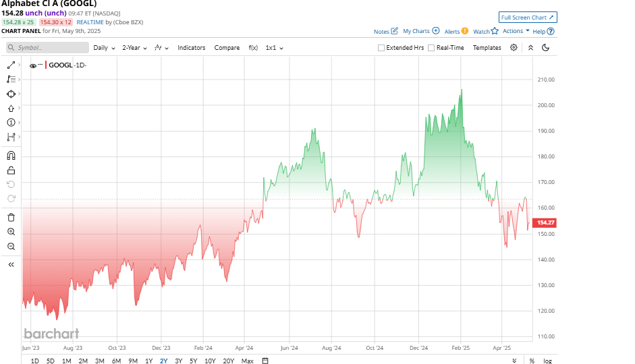Image resolution: width=635 pixels, height=364 pixels.
Task: Zoom in on the chart
Action: click(x=11, y=232)
